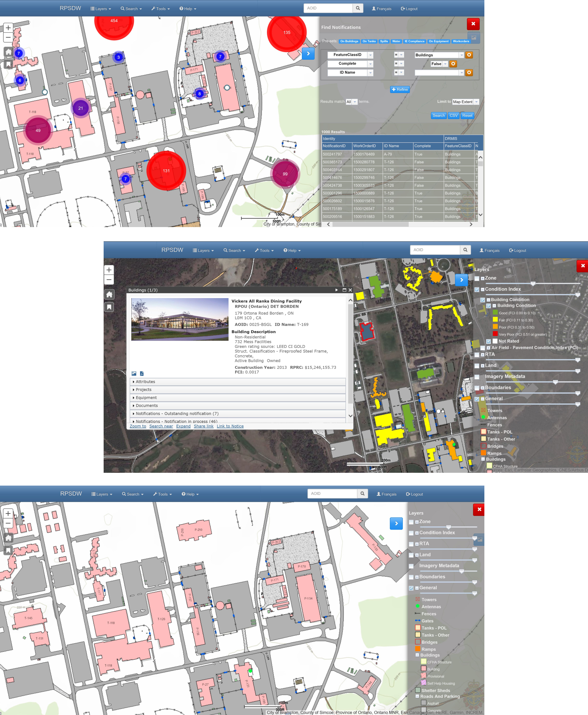Click Imagery Metadata opacity slider on satellite map
Image resolution: width=588 pixels, height=715 pixels.
click(555, 382)
